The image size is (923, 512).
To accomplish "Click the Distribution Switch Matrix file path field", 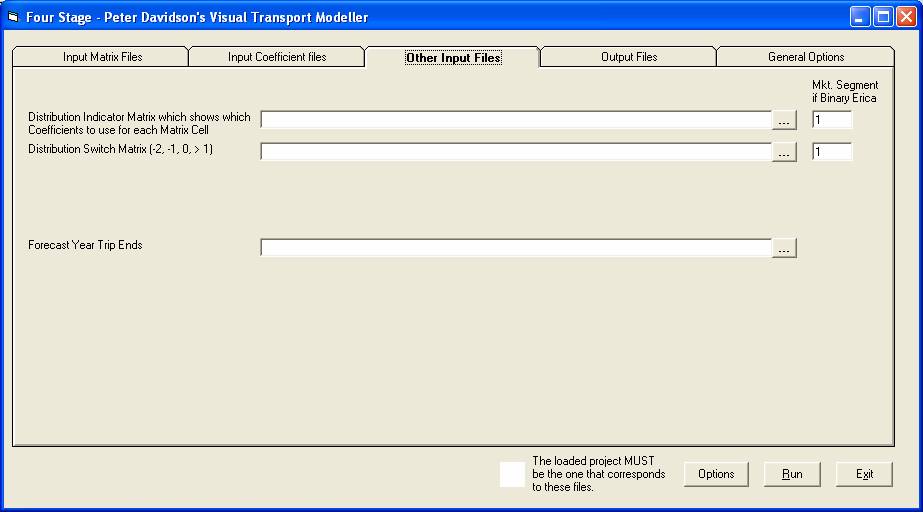I will 516,151.
